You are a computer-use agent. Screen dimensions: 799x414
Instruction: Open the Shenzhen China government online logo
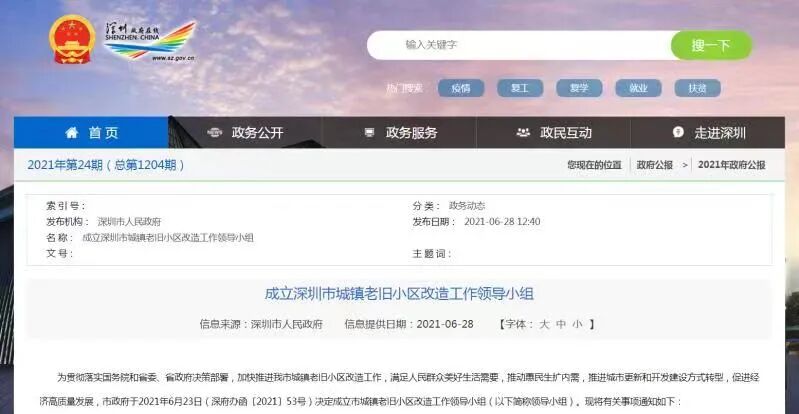[150, 42]
